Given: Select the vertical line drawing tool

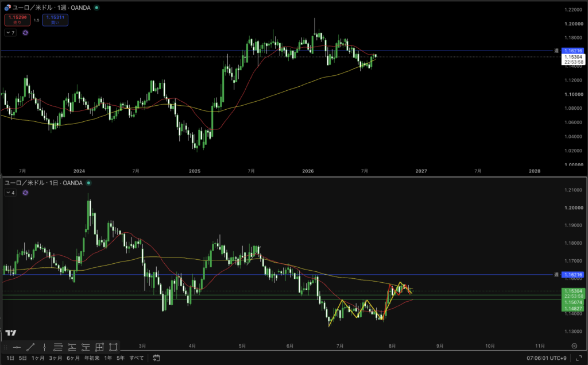Looking at the screenshot, I should point(44,347).
